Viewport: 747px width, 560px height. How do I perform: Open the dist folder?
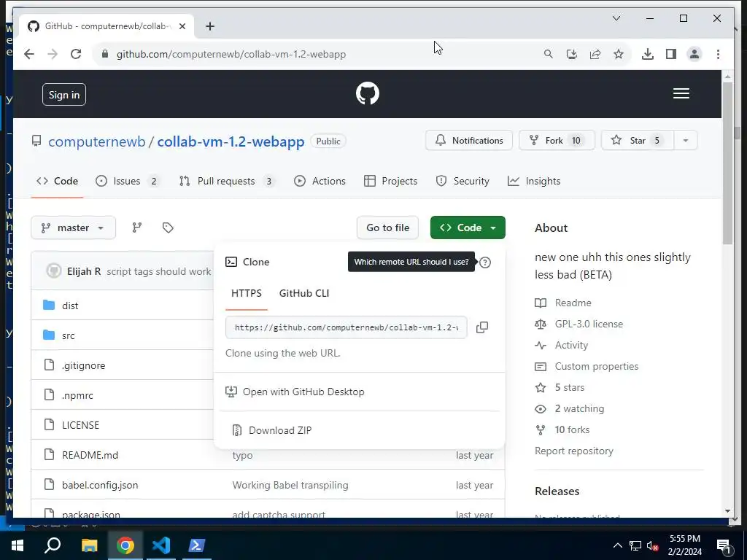[70, 306]
